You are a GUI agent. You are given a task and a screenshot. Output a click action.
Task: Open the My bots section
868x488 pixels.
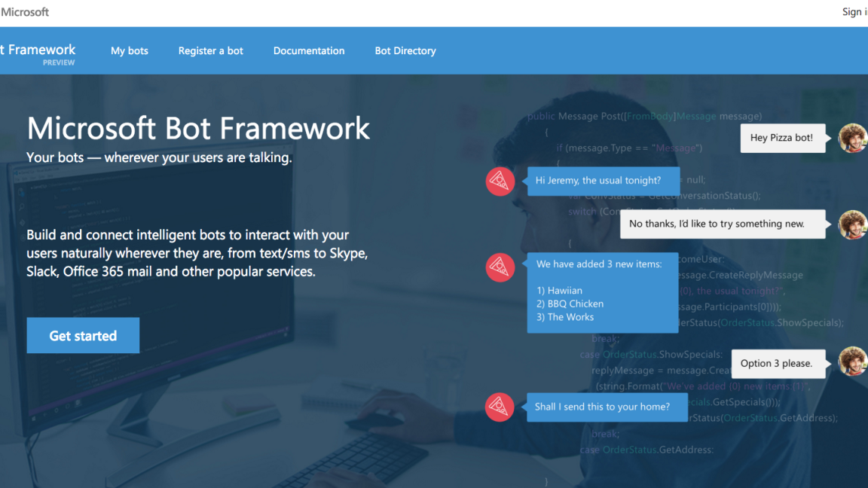[x=129, y=50]
